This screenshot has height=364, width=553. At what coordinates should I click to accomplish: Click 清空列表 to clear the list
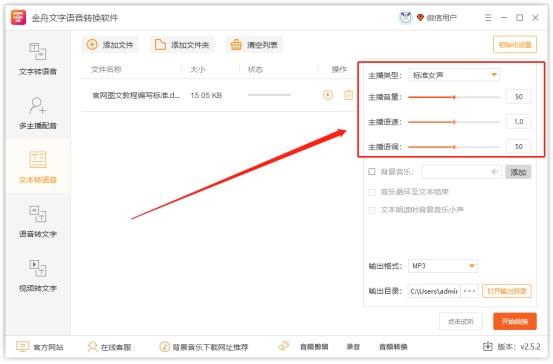(x=254, y=45)
